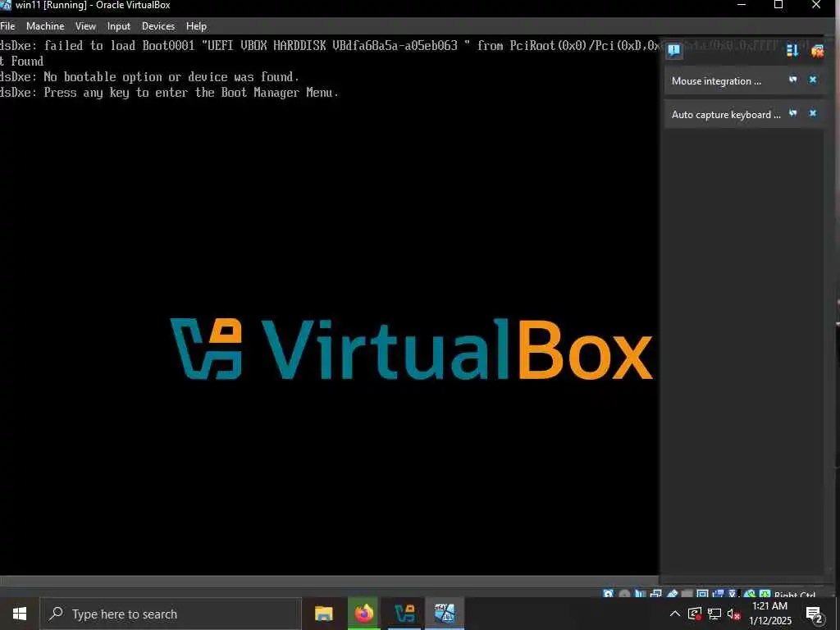Screen dimensions: 840x630
Task: Open the View menu
Action: tap(85, 25)
